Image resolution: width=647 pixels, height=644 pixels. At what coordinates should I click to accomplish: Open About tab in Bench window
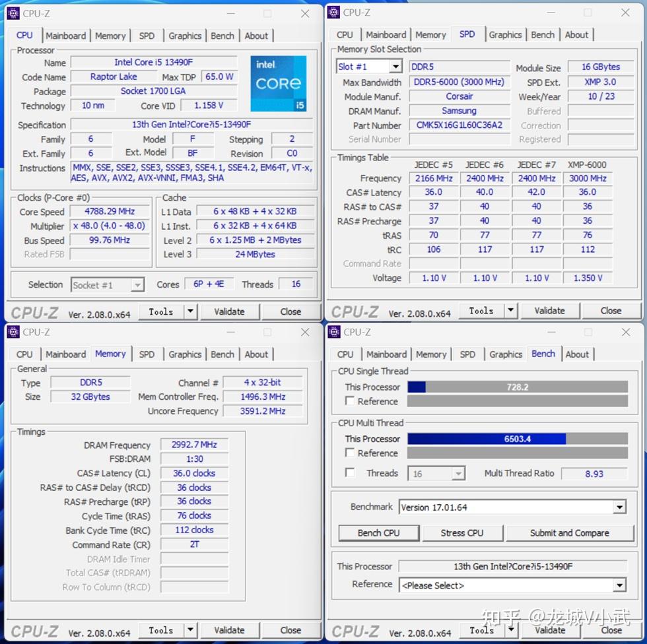click(577, 354)
